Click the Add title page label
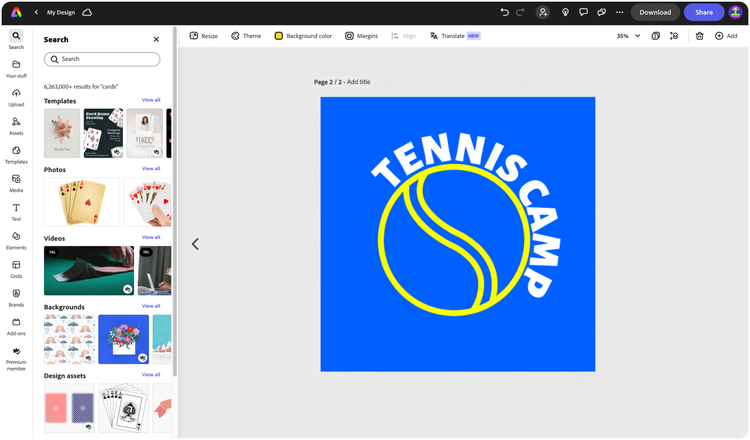The image size is (750, 440). click(x=358, y=82)
